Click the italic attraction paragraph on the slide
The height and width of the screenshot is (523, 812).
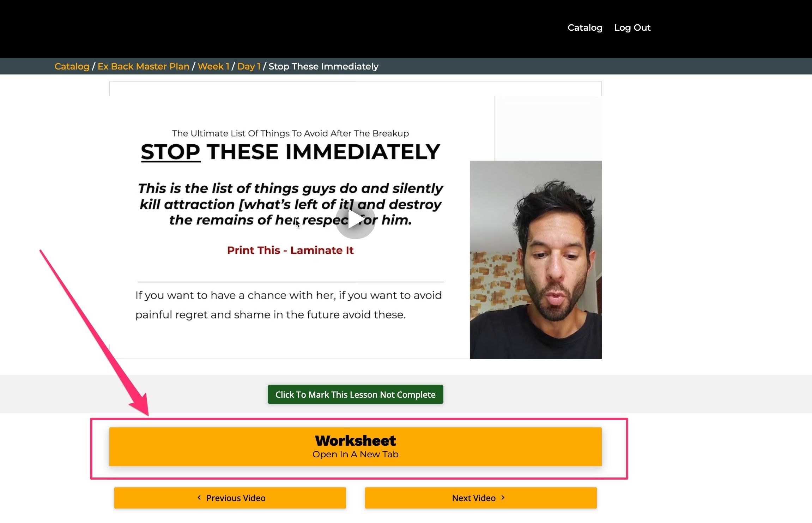tap(290, 204)
